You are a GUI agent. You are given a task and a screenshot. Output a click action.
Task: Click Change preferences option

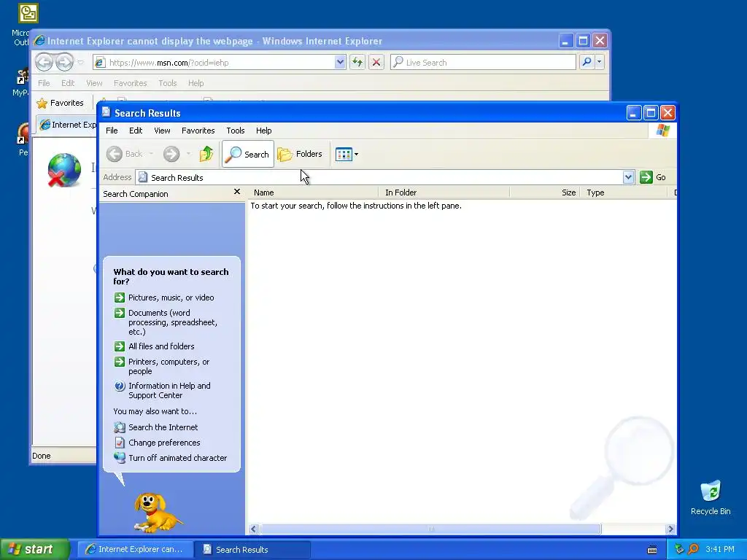158,443
